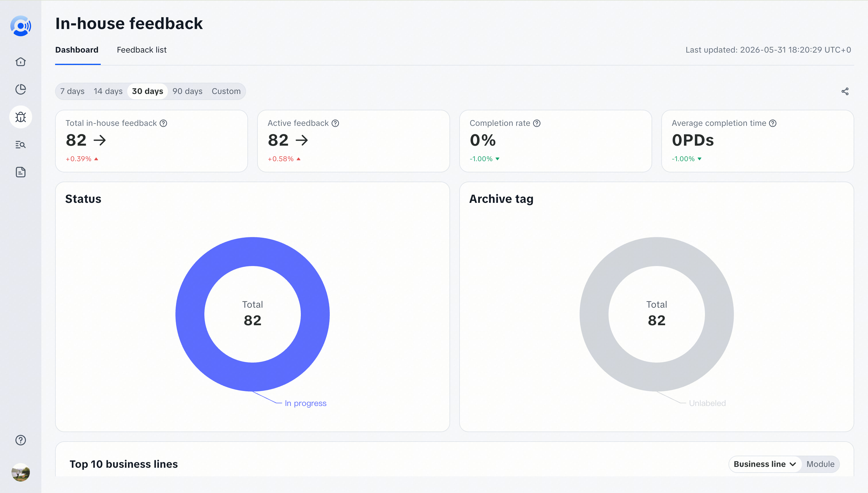Switch to the Dashboard tab
Viewport: 868px width, 493px height.
pos(77,50)
